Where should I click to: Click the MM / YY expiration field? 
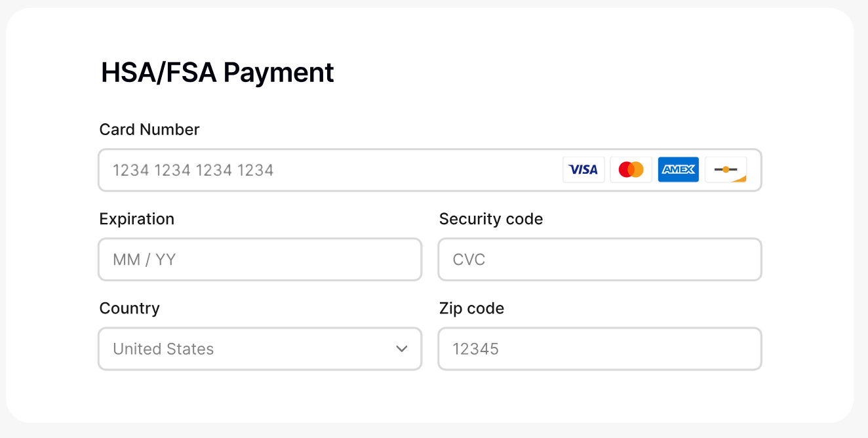coord(260,260)
